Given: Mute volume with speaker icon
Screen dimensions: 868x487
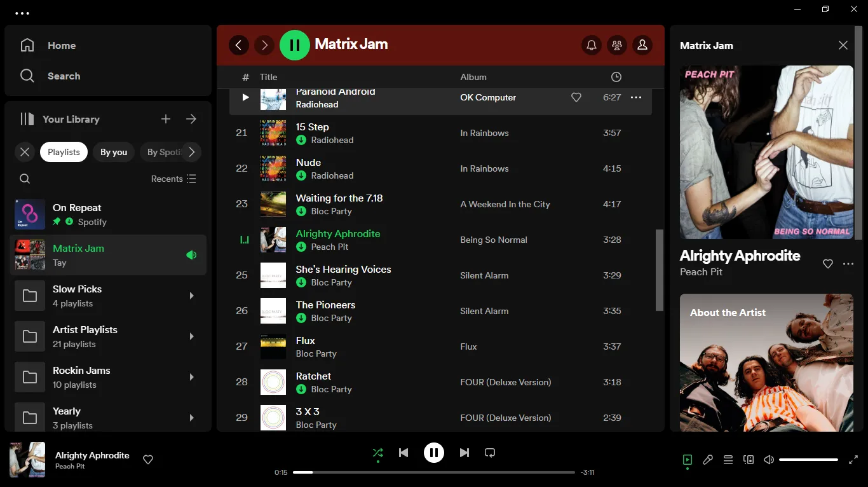Looking at the screenshot, I should pyautogui.click(x=769, y=460).
